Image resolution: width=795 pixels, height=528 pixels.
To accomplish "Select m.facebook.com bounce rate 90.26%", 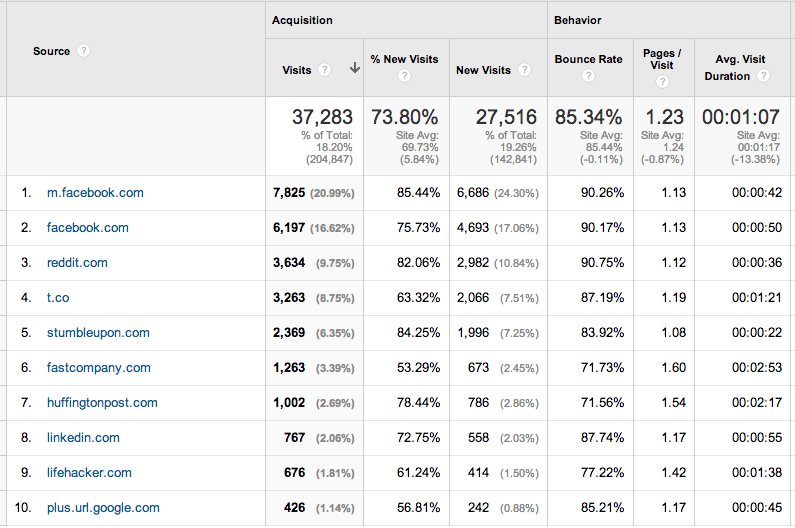I will pos(602,193).
